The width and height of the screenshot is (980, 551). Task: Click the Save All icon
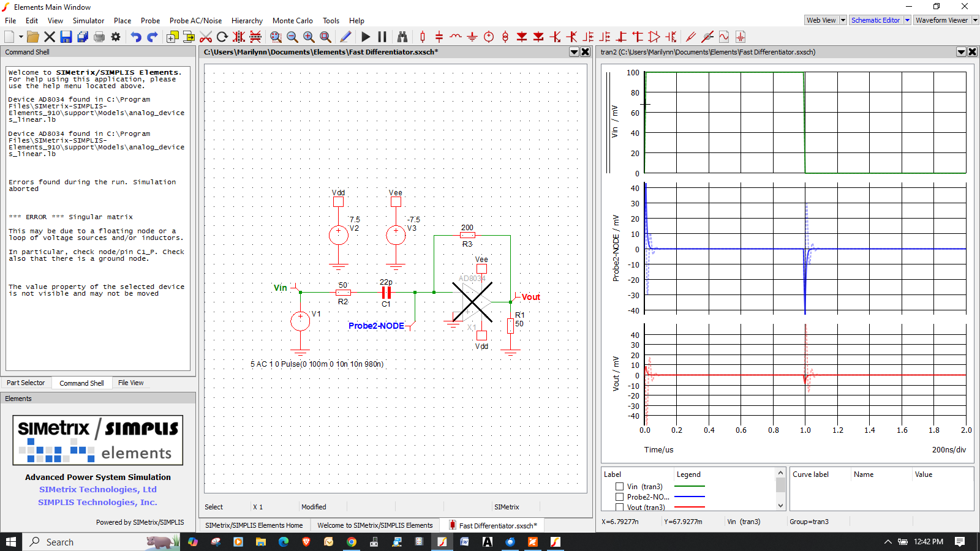(83, 37)
